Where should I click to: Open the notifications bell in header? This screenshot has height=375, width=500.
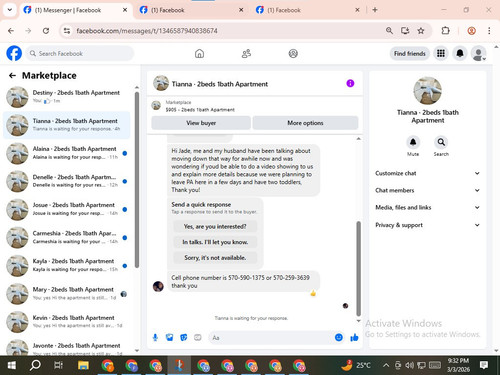pos(460,53)
